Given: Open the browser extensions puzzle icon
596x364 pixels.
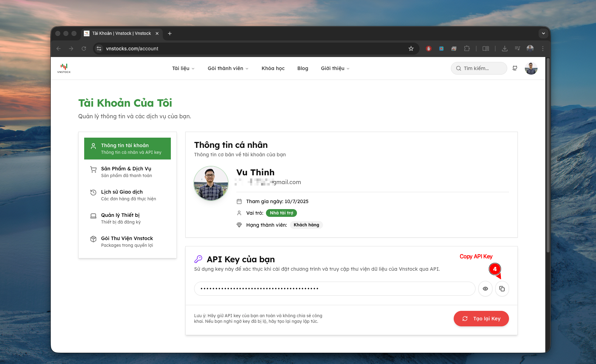Looking at the screenshot, I should point(467,49).
